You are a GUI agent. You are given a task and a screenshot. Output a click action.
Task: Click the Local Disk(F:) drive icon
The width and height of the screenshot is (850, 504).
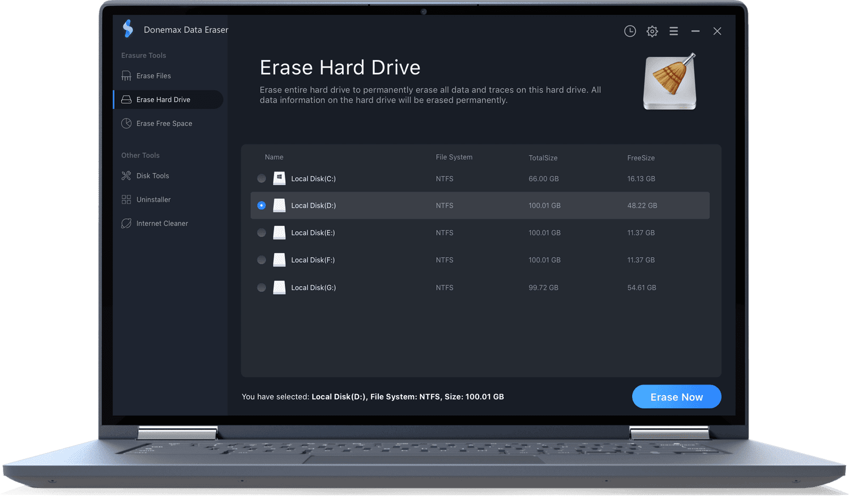click(x=279, y=260)
